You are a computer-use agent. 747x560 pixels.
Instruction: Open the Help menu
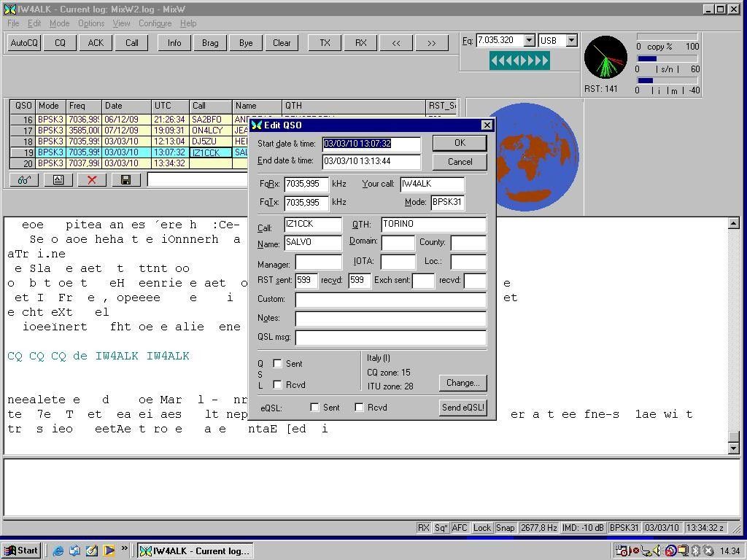pyautogui.click(x=188, y=23)
